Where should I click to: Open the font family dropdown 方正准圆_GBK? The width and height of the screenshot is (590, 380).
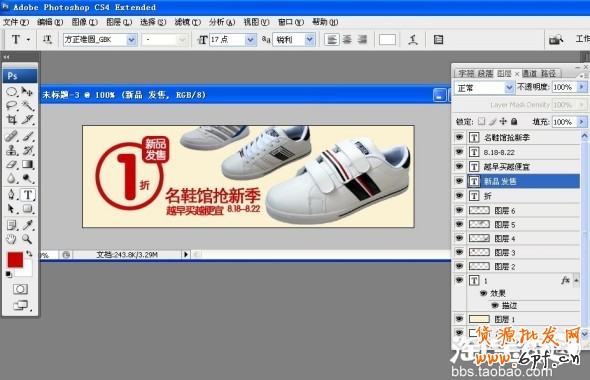tap(131, 40)
